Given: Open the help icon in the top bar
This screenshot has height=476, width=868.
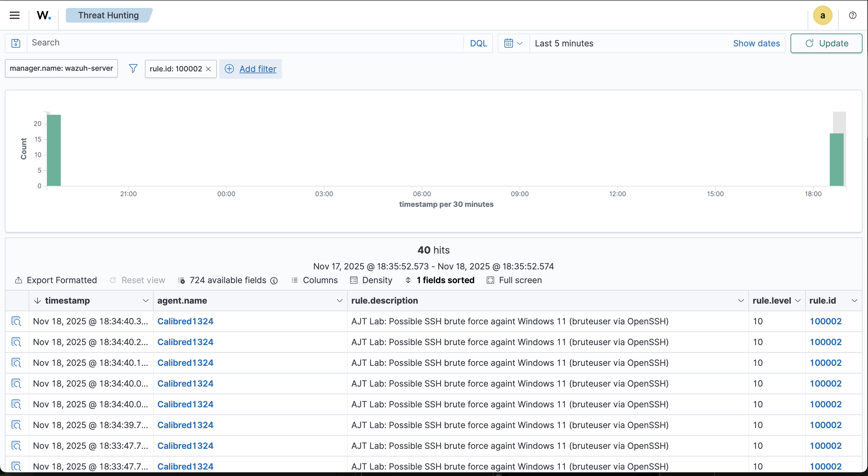Looking at the screenshot, I should (x=853, y=15).
